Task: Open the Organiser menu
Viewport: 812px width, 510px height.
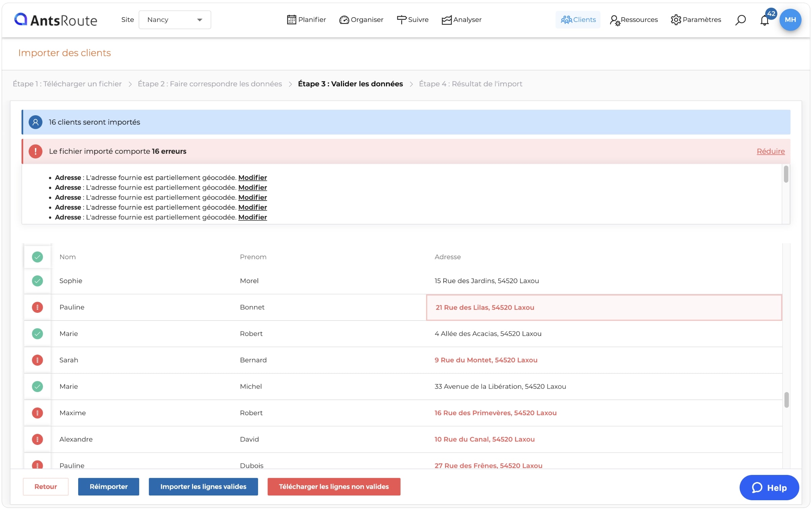Action: [361, 20]
